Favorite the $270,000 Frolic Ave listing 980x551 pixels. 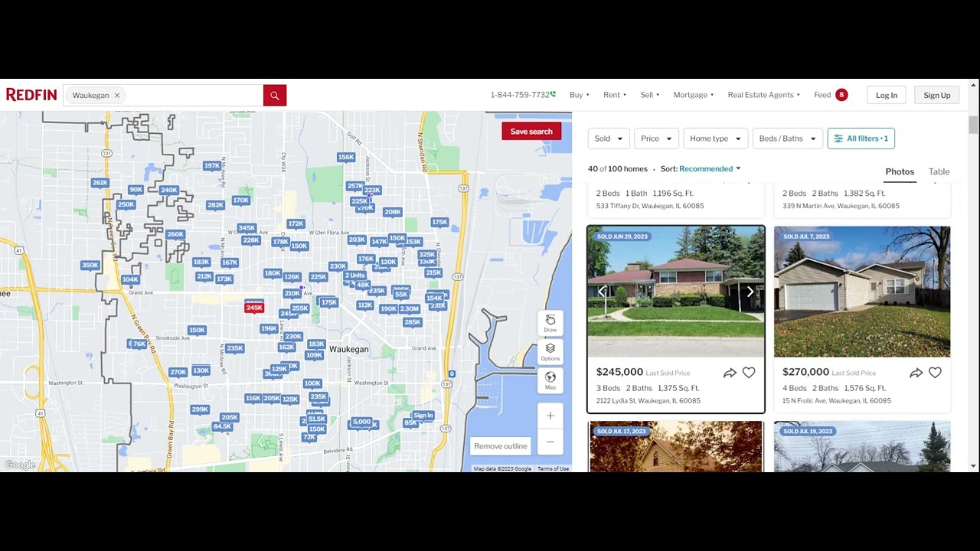click(935, 373)
